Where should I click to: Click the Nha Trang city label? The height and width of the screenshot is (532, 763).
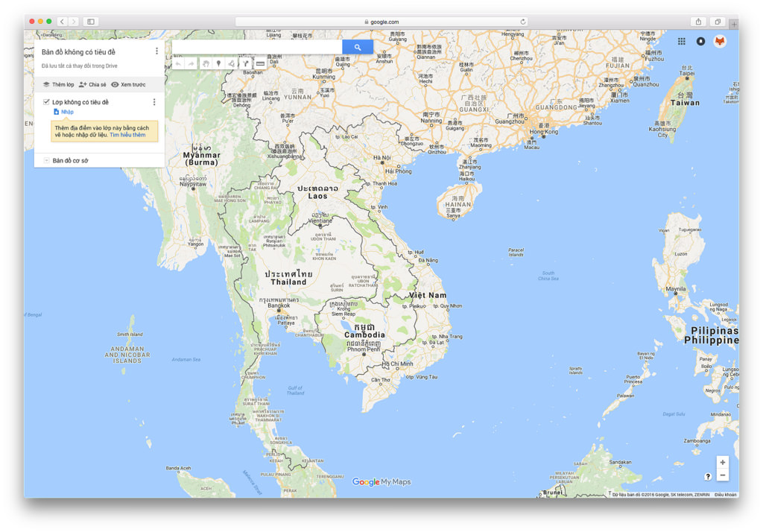click(447, 337)
